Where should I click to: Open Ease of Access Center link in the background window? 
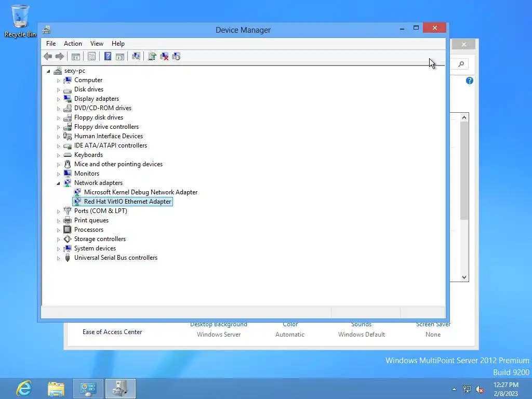(x=112, y=332)
